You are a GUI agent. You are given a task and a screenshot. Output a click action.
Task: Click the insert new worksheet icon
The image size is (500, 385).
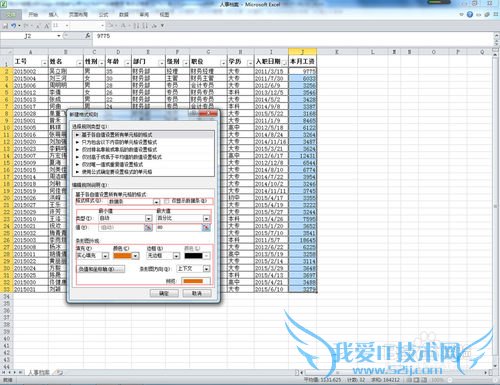click(x=58, y=372)
